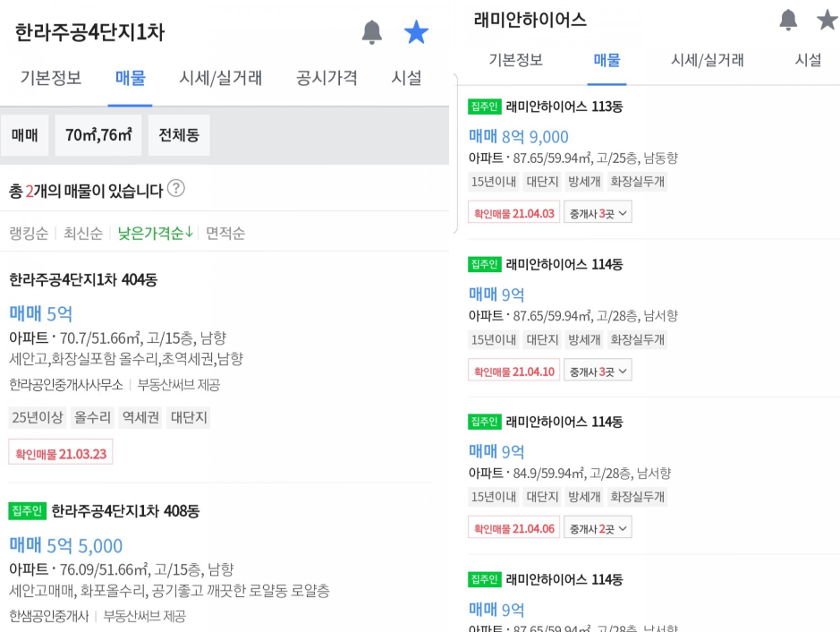Open the 래미안하이어스 113동 listing
Screen dimensions: 840x641
click(564, 107)
